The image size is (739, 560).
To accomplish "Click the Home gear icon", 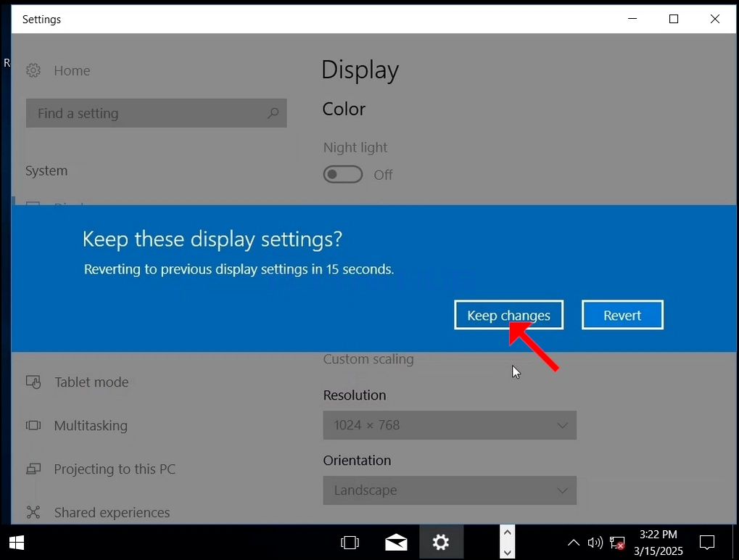I will pyautogui.click(x=33, y=70).
